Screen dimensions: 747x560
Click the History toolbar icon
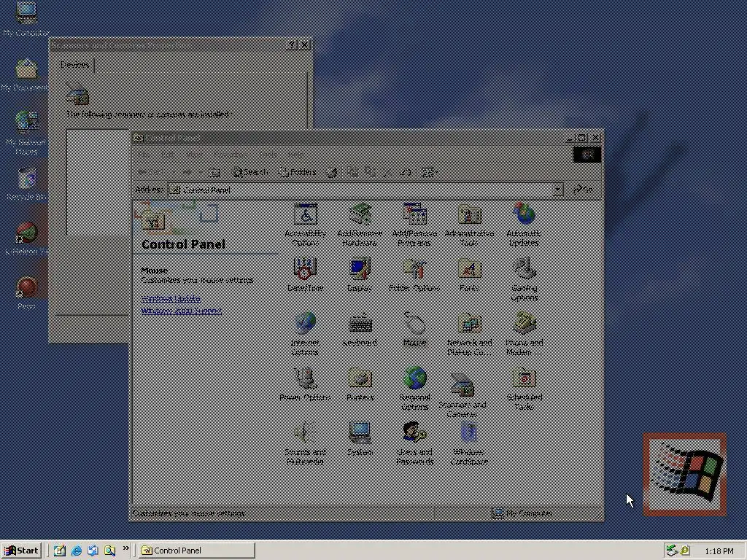coord(332,172)
